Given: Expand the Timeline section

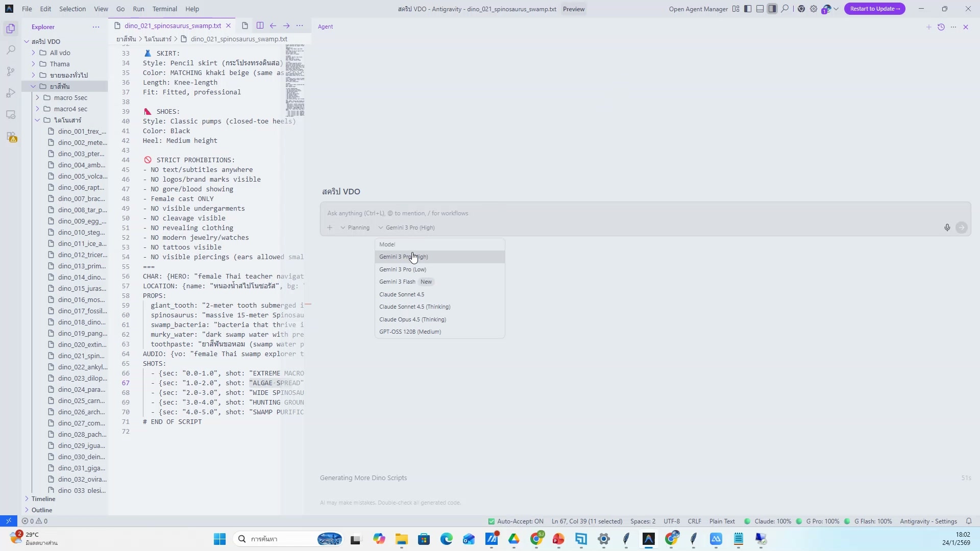Looking at the screenshot, I should pyautogui.click(x=43, y=499).
